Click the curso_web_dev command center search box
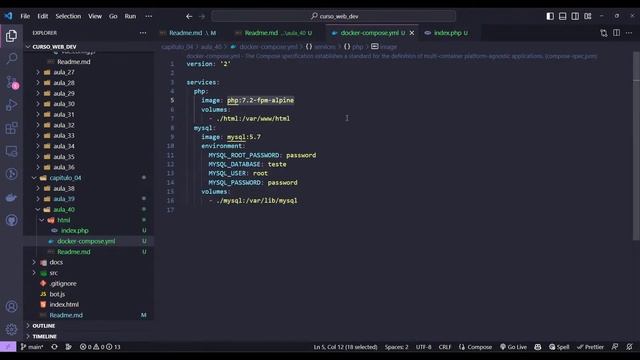The image size is (640, 360). click(x=333, y=16)
